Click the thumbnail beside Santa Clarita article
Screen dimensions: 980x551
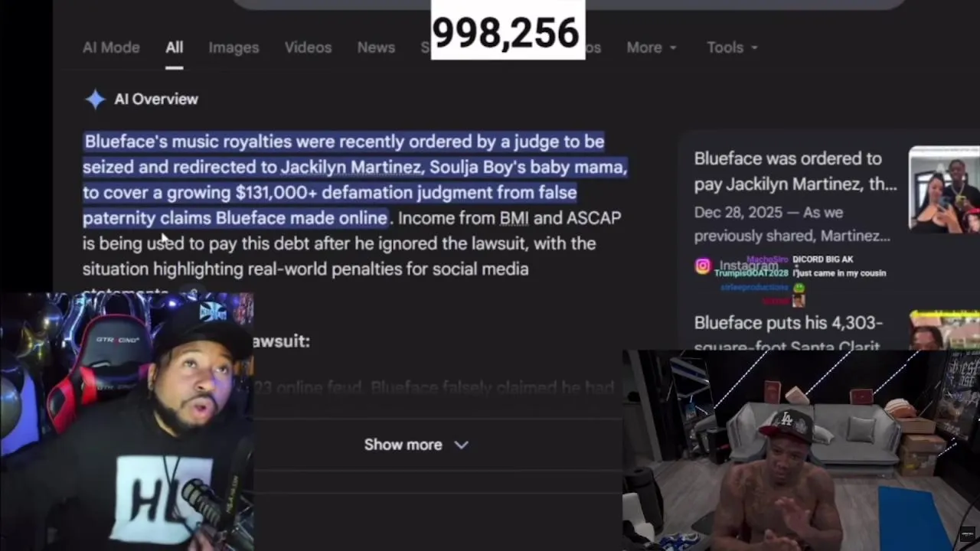pyautogui.click(x=944, y=331)
